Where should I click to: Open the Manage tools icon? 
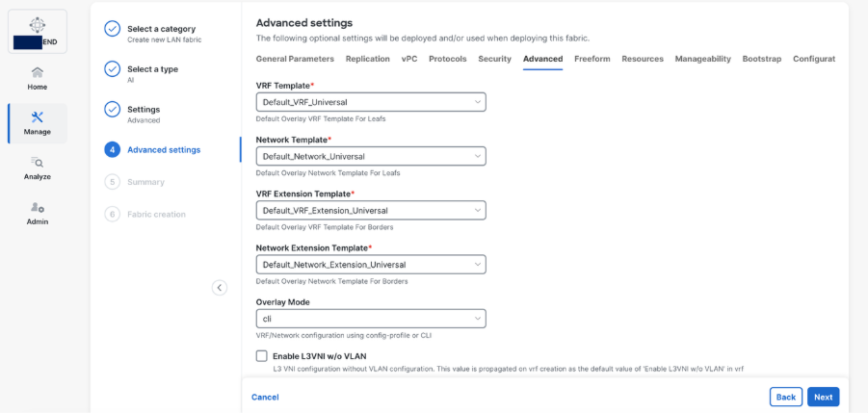37,117
